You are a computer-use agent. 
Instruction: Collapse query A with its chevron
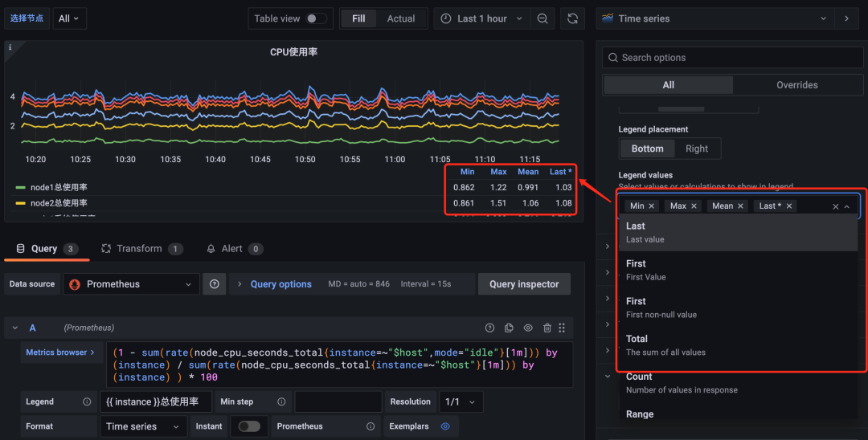point(15,328)
